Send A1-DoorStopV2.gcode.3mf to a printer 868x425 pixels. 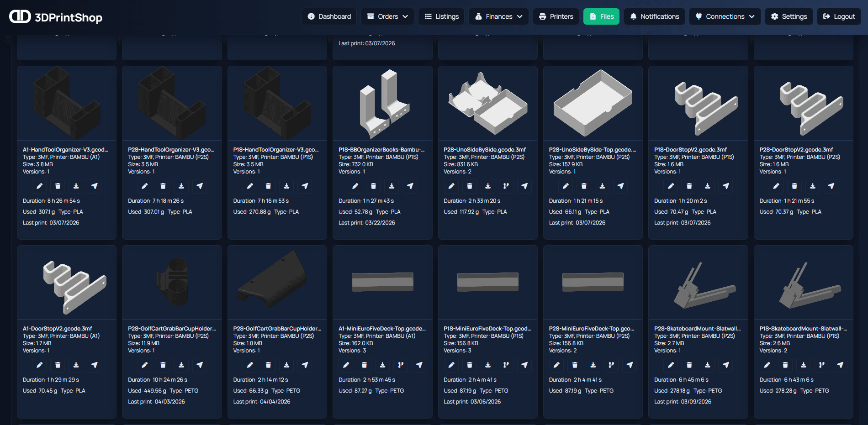click(94, 365)
